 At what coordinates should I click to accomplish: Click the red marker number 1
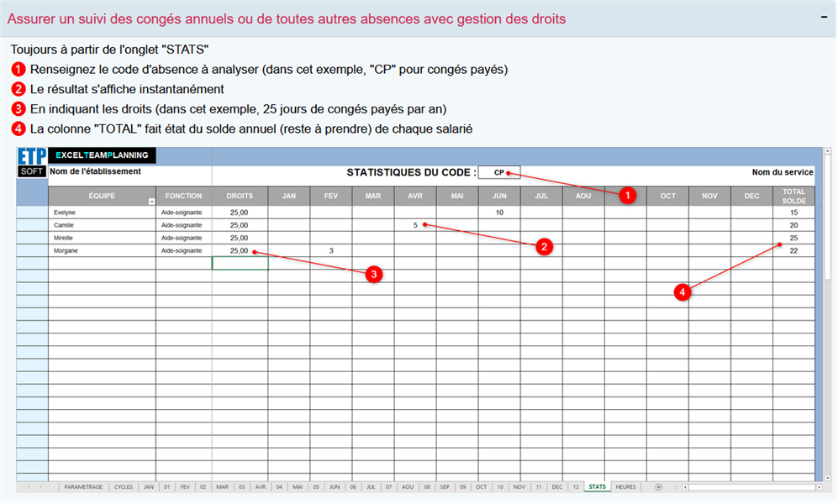627,196
